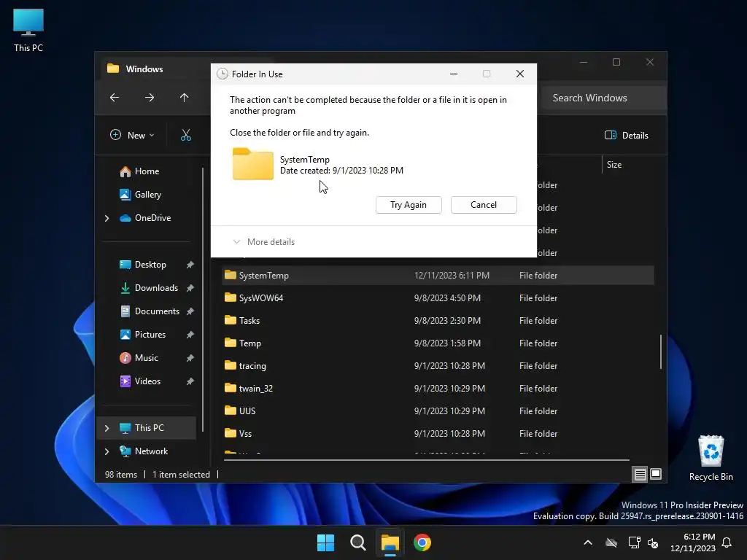Click the pin icon next to Pictures
The height and width of the screenshot is (560, 747).
click(190, 335)
